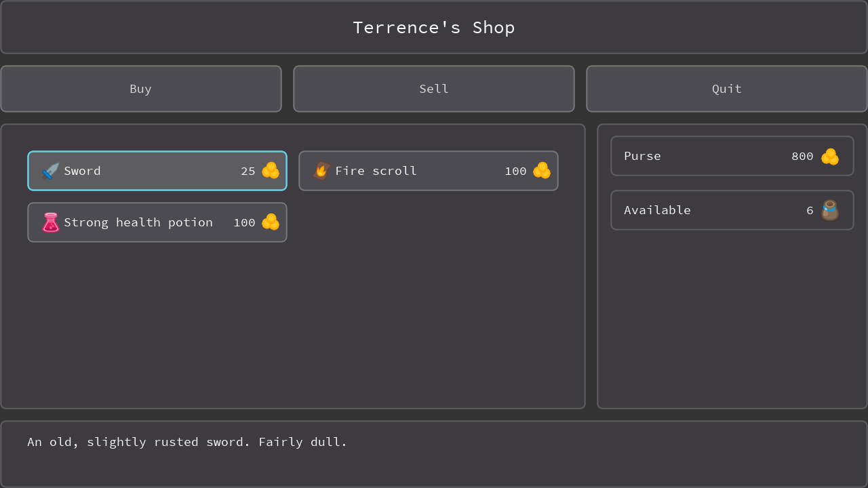Choose the Fire scroll item
The image size is (868, 488).
[429, 171]
